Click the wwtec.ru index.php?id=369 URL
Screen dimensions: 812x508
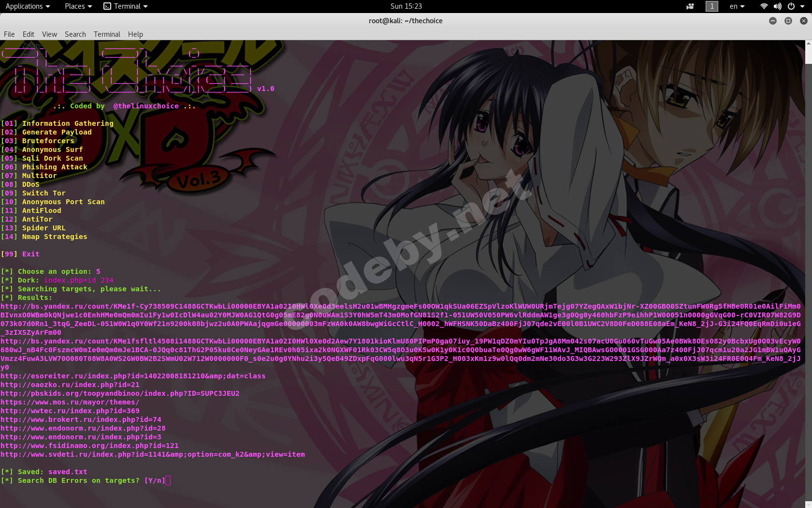[70, 411]
